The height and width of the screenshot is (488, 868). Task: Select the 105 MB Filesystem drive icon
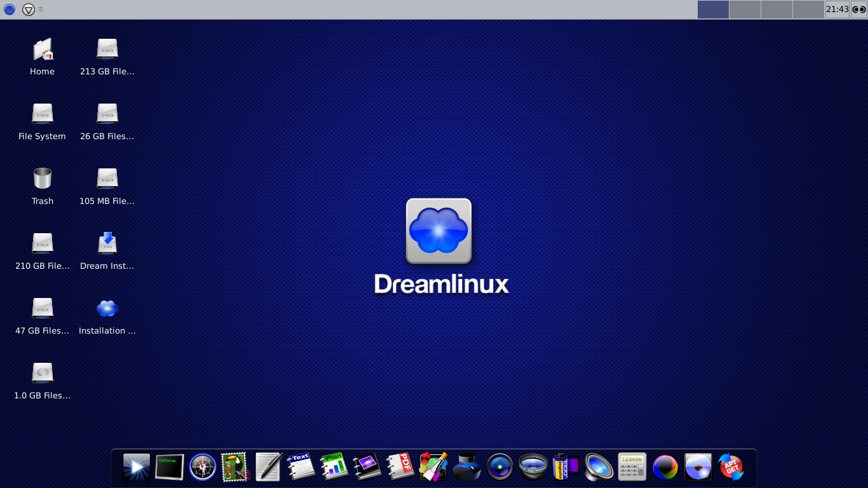pos(107,179)
